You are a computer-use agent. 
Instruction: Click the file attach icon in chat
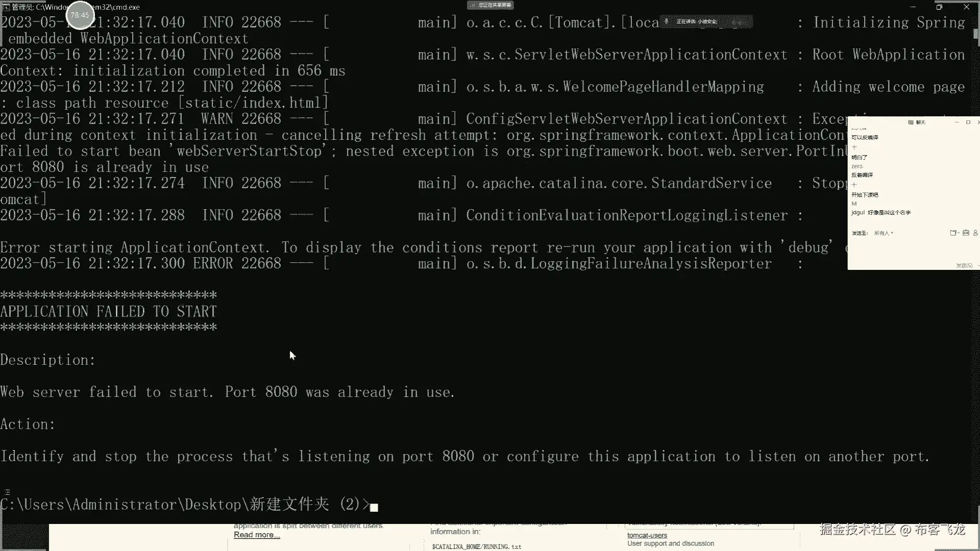(x=952, y=233)
